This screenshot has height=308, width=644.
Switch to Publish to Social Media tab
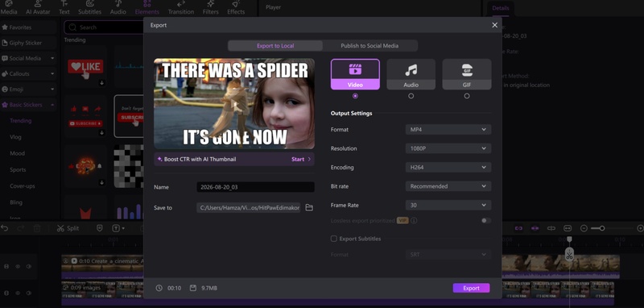(x=369, y=46)
